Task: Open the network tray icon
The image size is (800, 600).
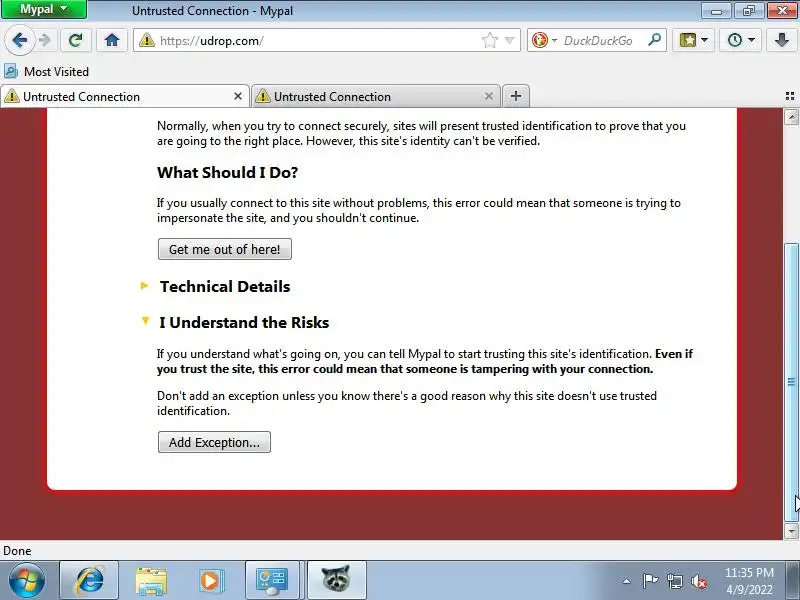Action: click(x=675, y=581)
